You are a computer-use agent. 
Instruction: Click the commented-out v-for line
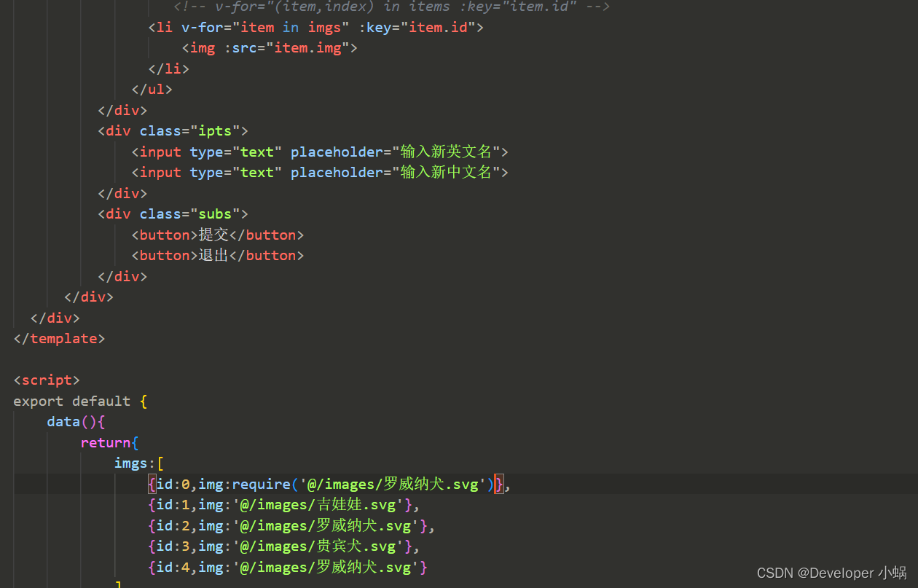tap(391, 7)
